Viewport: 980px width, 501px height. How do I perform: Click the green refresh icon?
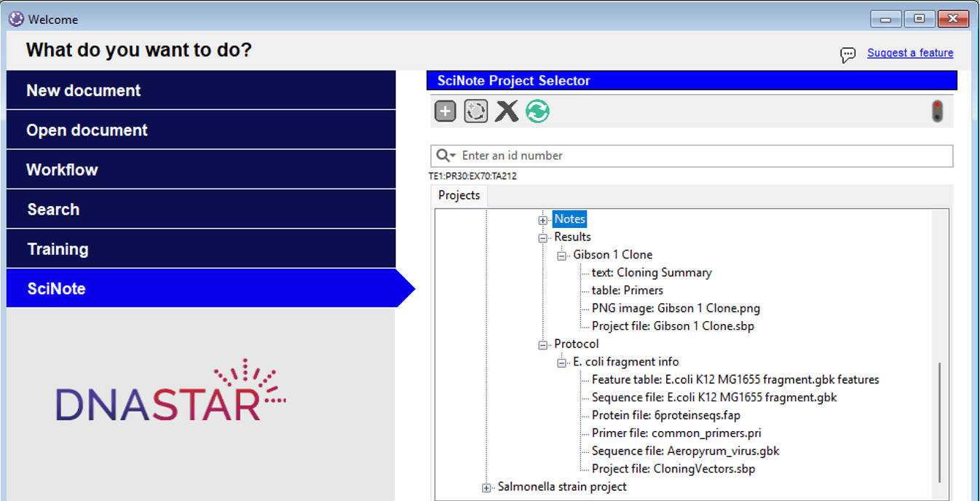537,111
